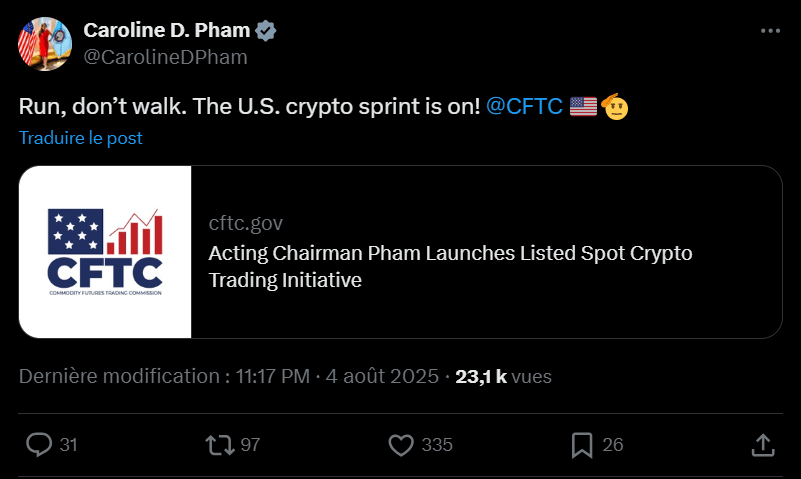Click the saluting face emoji

click(x=614, y=106)
